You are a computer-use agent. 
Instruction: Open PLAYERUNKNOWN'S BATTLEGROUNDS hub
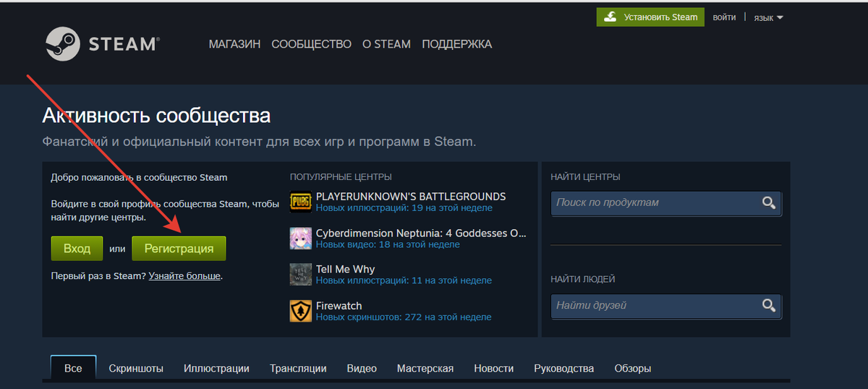(411, 197)
